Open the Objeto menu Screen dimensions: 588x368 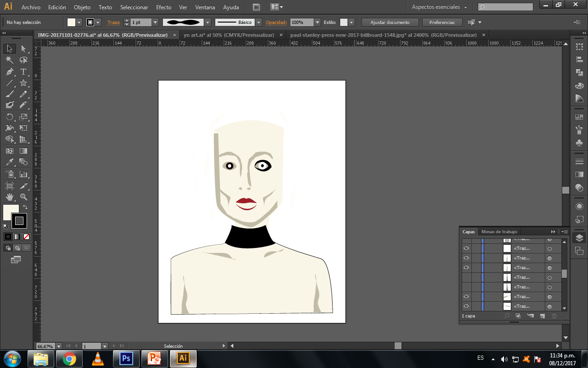(82, 7)
